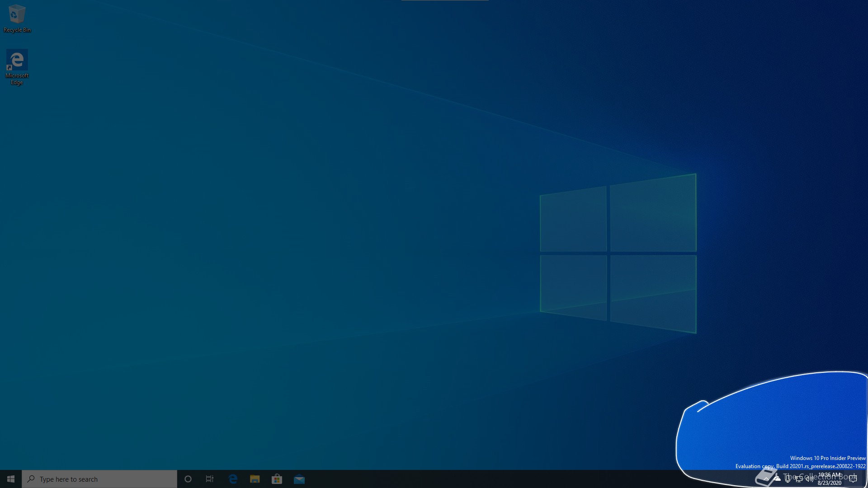Expand the hidden tray icons chevron
Screen dimensions: 868x488
tap(766, 479)
